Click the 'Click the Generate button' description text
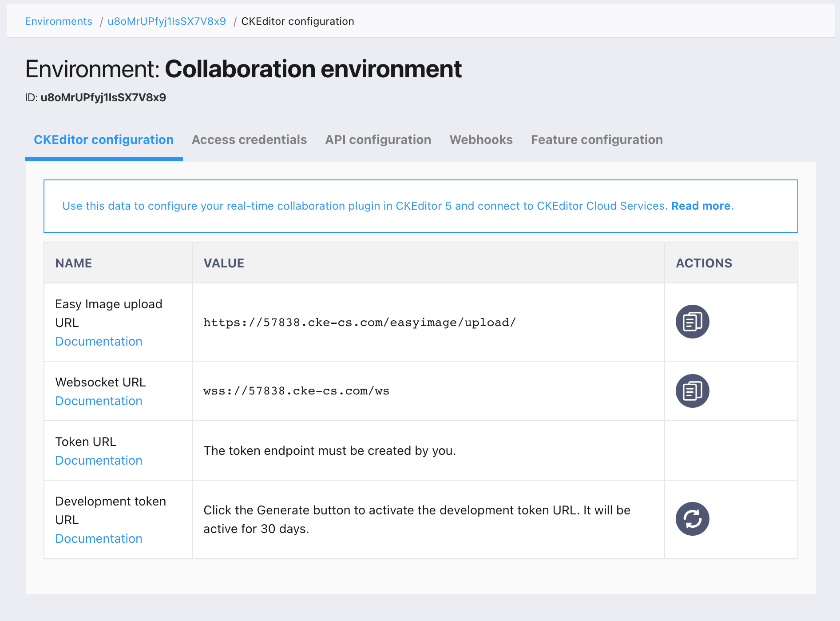 [417, 519]
